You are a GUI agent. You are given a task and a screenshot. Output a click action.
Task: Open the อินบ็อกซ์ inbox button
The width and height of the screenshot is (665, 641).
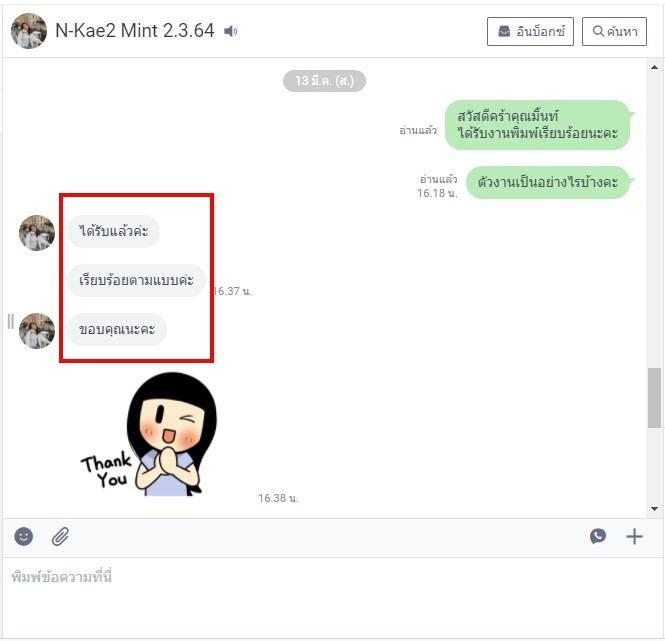(x=530, y=31)
